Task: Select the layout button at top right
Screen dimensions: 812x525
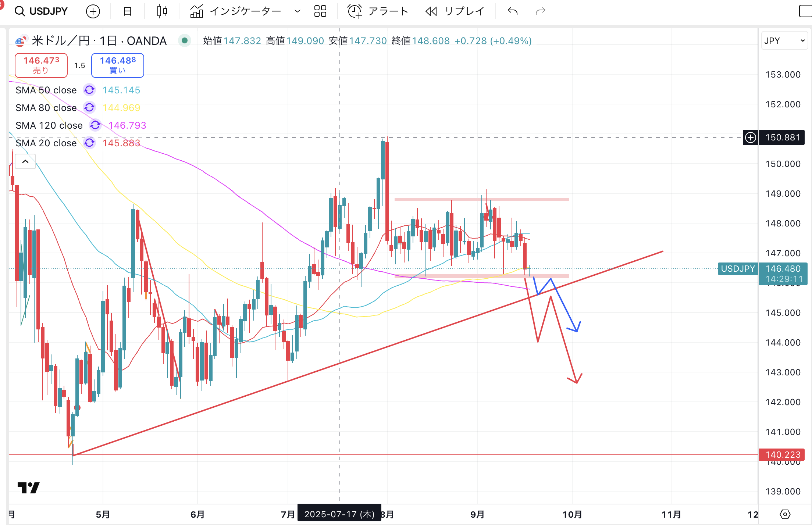Action: coord(805,11)
